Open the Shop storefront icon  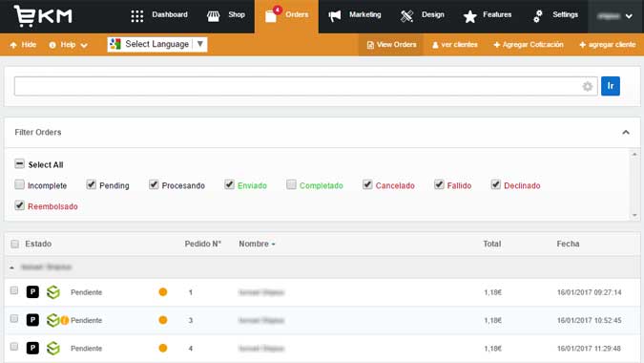213,16
